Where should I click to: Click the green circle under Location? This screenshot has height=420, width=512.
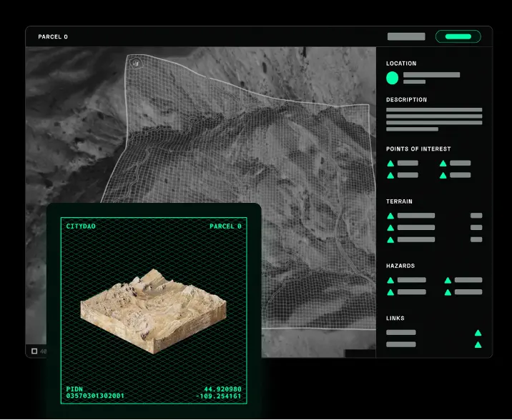pyautogui.click(x=392, y=78)
